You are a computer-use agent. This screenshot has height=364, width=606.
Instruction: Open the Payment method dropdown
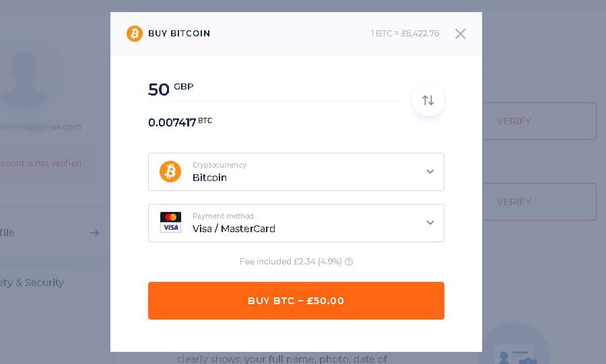pos(296,223)
